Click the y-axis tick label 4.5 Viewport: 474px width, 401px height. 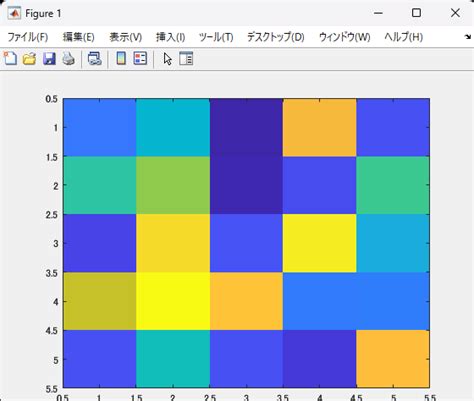(x=51, y=331)
